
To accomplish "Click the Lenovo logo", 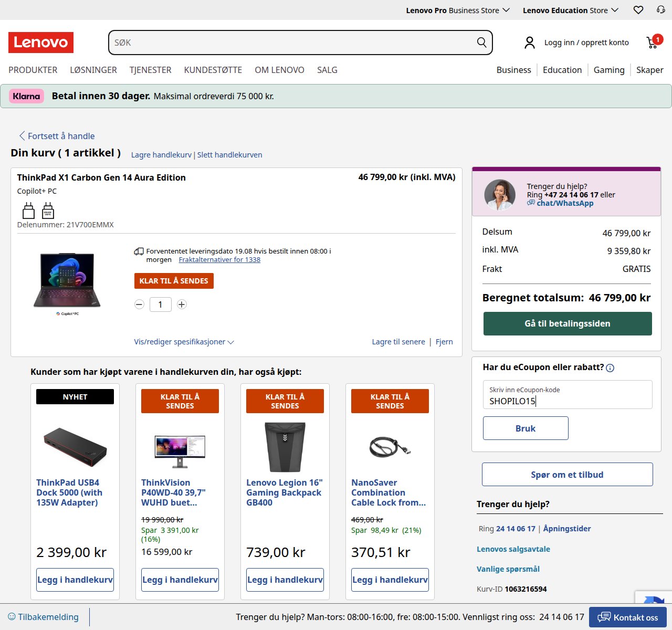I will 41,43.
